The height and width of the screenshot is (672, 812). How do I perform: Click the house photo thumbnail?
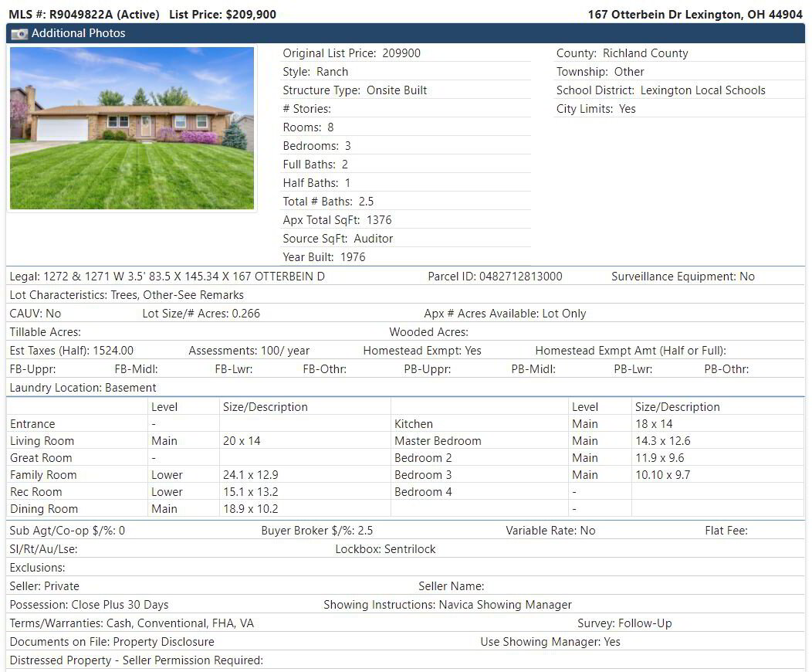click(132, 128)
